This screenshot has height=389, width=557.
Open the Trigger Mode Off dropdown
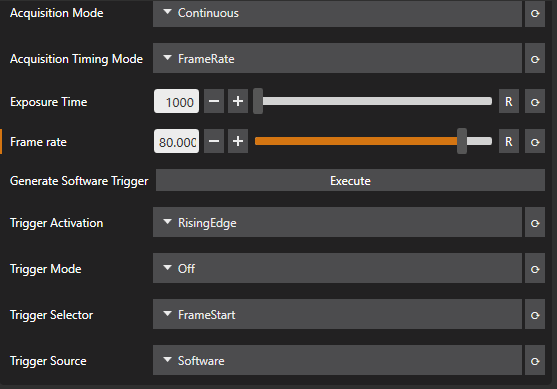[337, 268]
